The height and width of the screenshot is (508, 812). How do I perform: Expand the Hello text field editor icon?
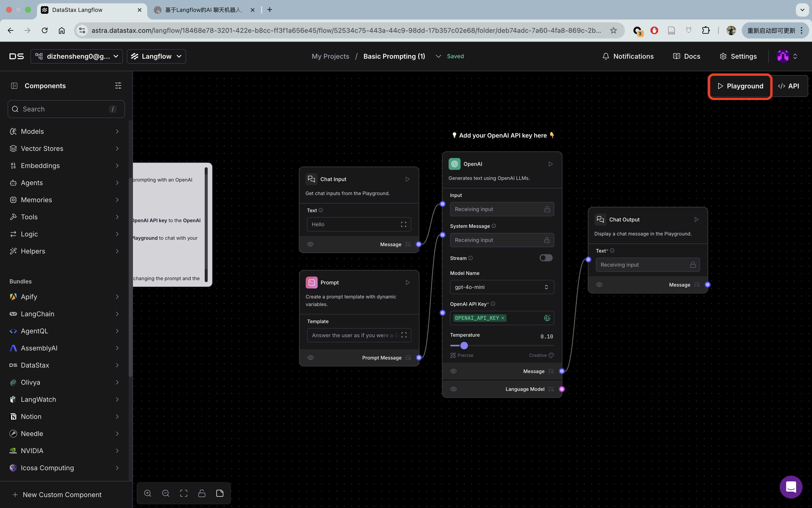coord(403,225)
